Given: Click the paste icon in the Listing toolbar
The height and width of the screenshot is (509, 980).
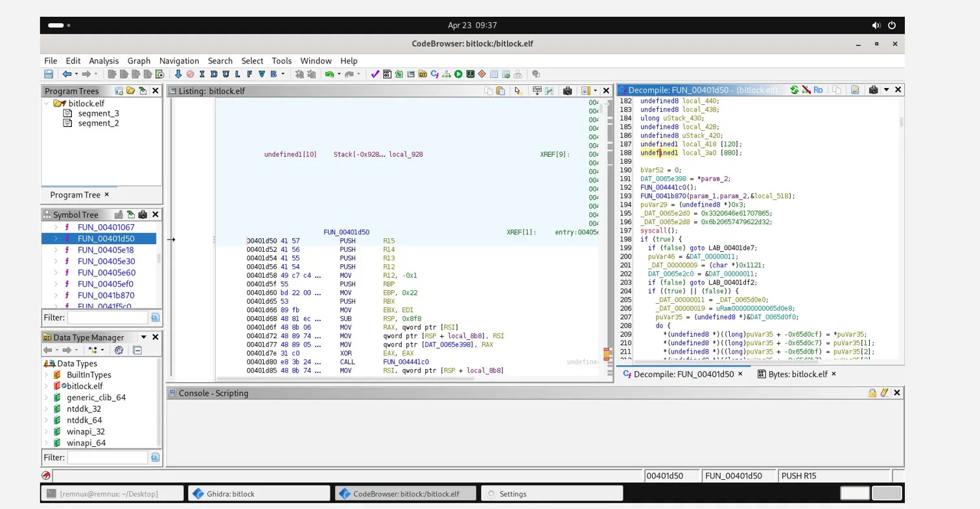Looking at the screenshot, I should (x=500, y=91).
